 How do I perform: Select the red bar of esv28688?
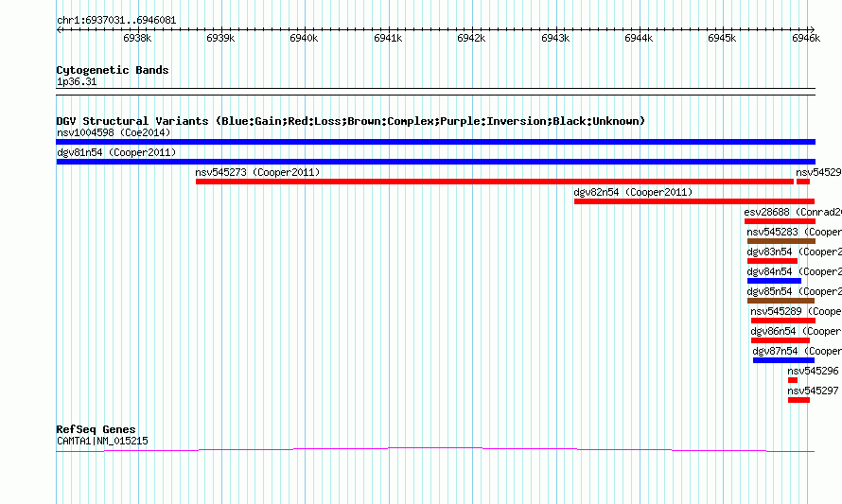click(780, 221)
